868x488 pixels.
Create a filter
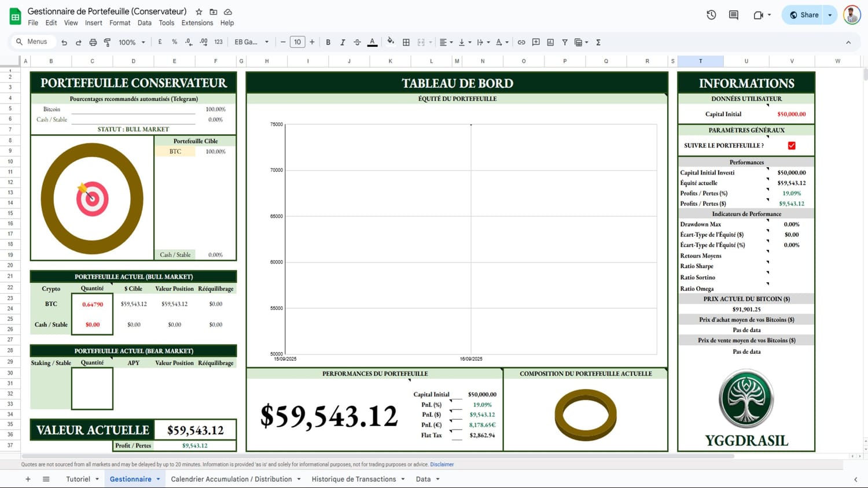(565, 42)
